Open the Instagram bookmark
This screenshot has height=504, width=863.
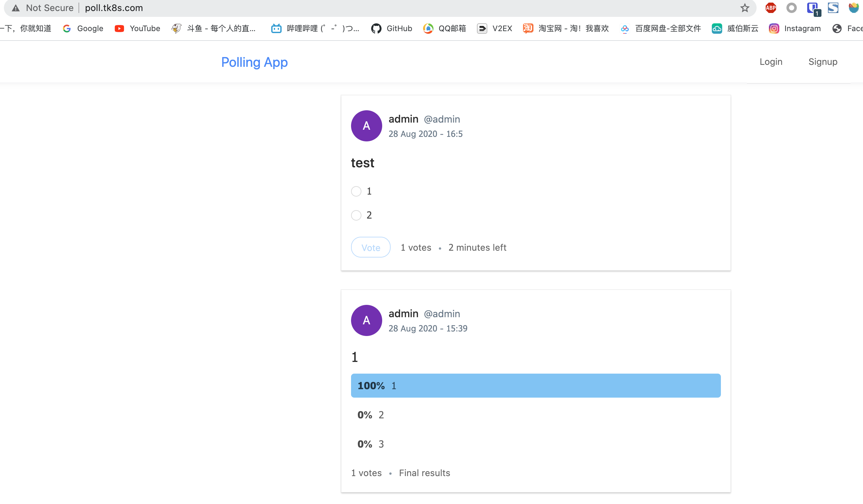(795, 29)
